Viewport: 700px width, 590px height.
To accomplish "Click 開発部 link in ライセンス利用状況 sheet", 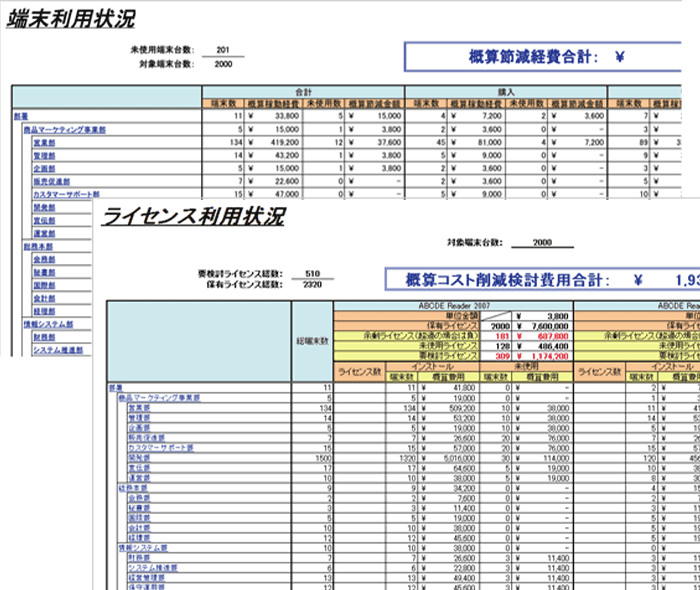I will point(139,458).
